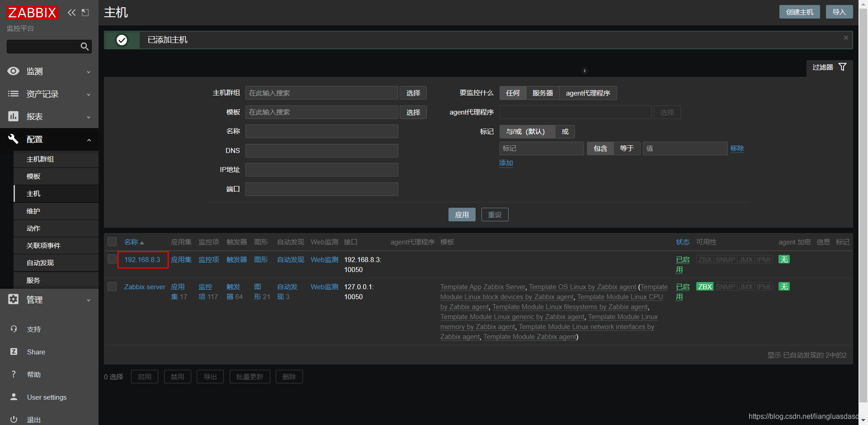Expand the 报表 menu chevron
Viewport: 868px width, 425px height.
pos(89,117)
